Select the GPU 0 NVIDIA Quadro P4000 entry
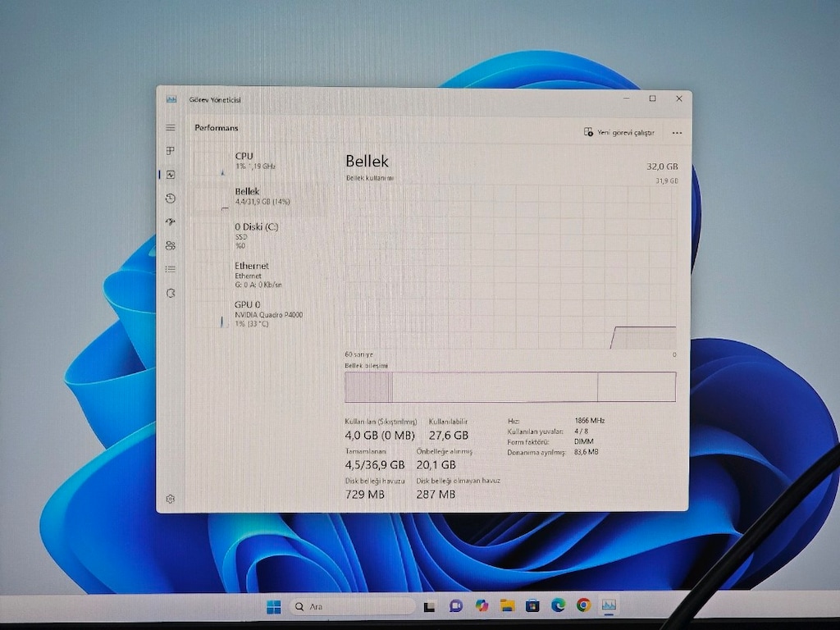The height and width of the screenshot is (630, 840). (260, 314)
